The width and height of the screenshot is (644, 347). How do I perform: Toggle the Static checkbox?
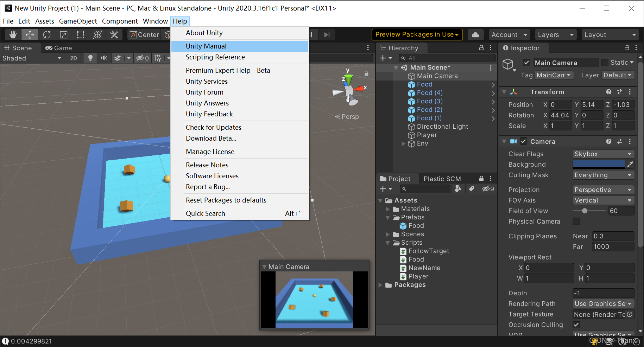[x=605, y=63]
